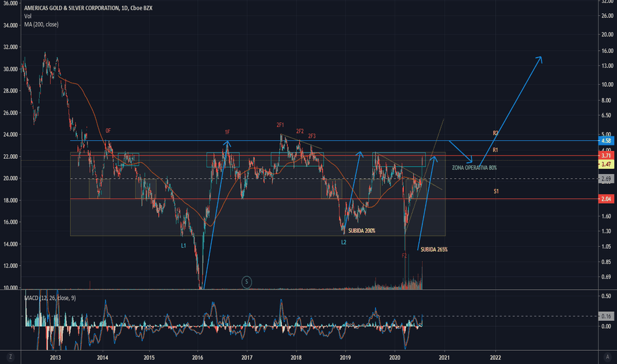617x364 pixels.
Task: Select the R1 resistance label
Action: (495, 150)
